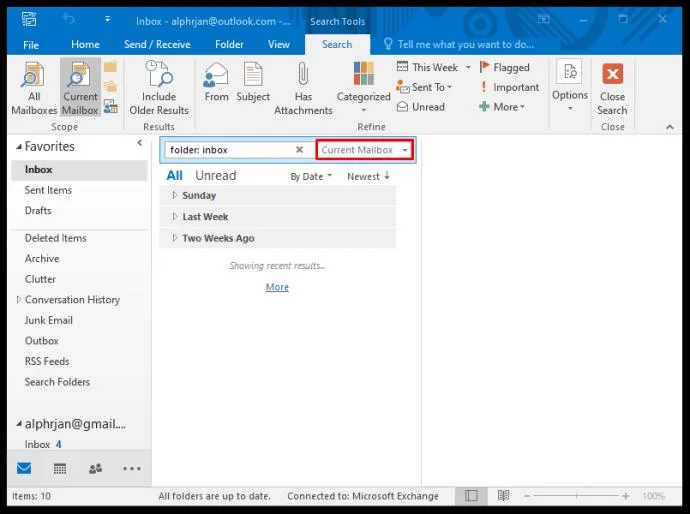Collapse the Favorites section
Image resolution: width=690 pixels, height=514 pixels.
[x=19, y=147]
